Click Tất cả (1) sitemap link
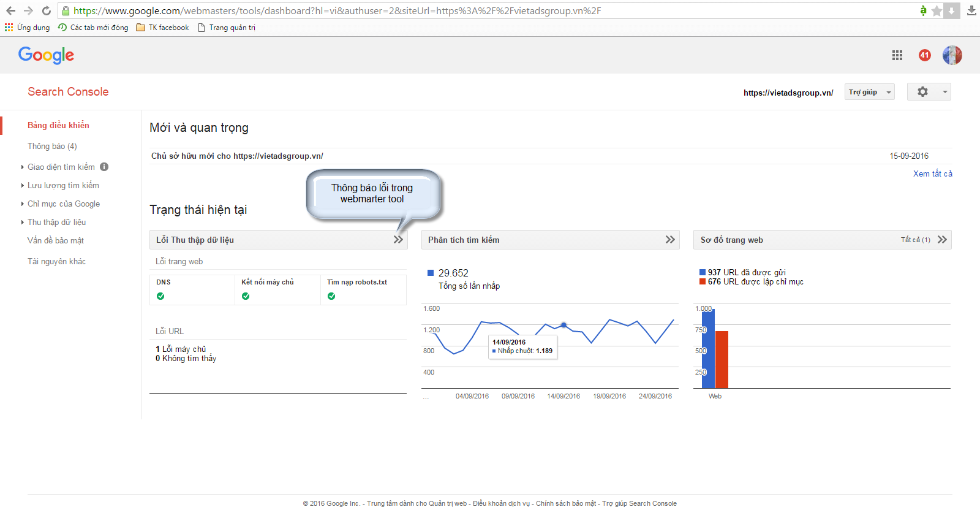This screenshot has width=980, height=507. click(x=916, y=240)
